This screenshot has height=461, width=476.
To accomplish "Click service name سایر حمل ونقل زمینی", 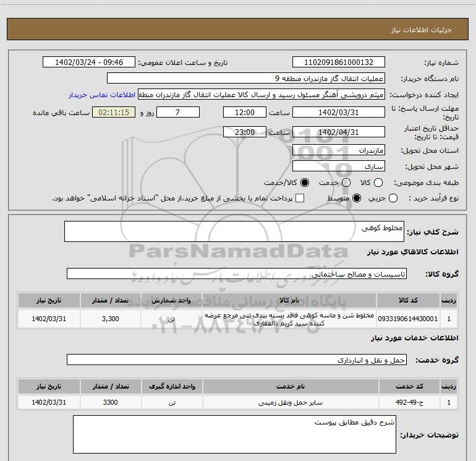I will click(291, 402).
